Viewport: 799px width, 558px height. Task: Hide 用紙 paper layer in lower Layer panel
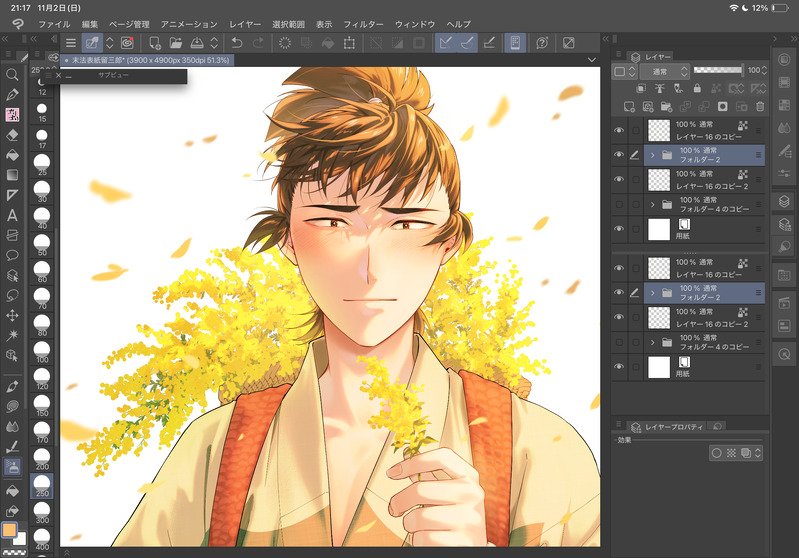click(619, 366)
